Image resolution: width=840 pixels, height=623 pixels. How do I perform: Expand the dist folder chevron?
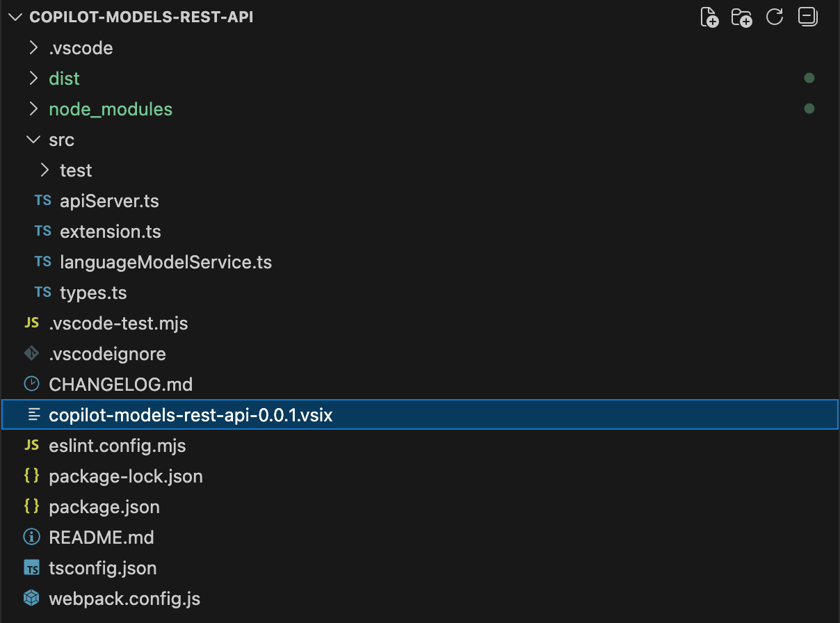point(33,79)
